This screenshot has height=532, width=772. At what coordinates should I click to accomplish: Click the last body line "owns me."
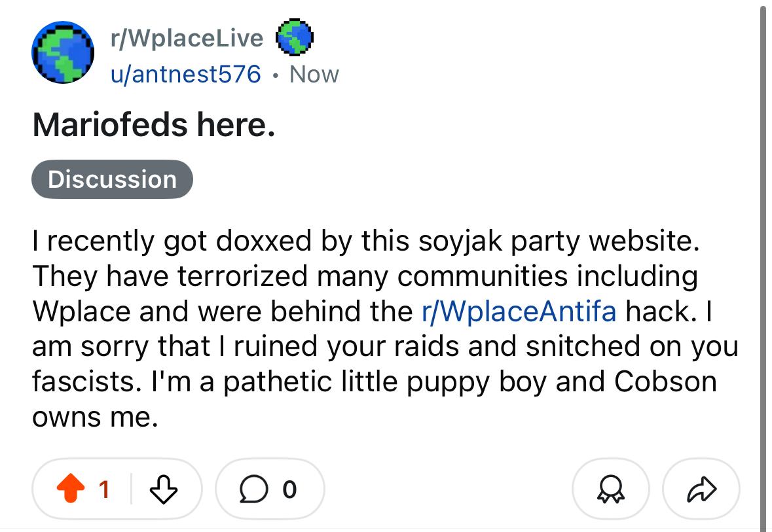pyautogui.click(x=95, y=417)
